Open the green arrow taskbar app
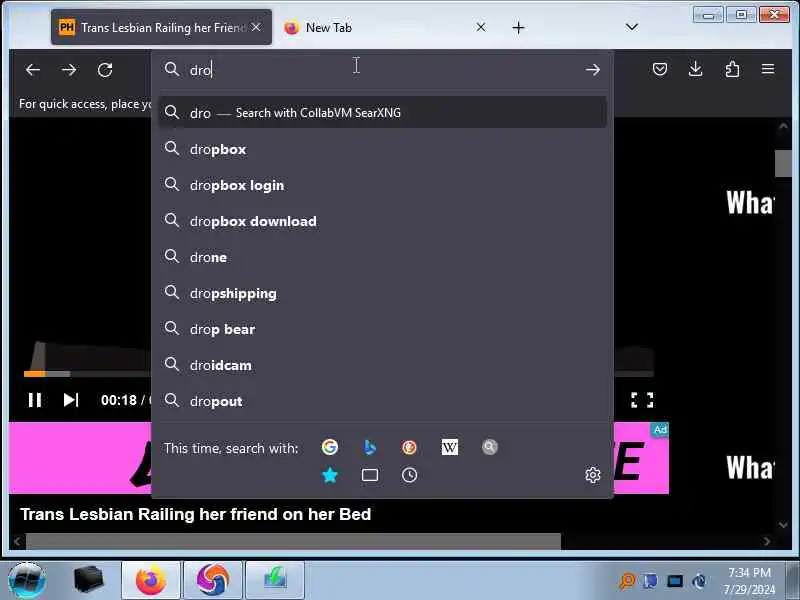Image resolution: width=800 pixels, height=600 pixels. coord(275,580)
